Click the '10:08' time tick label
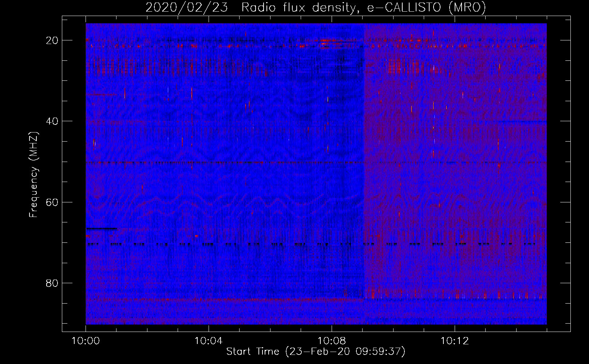The height and width of the screenshot is (364, 589). pyautogui.click(x=331, y=341)
